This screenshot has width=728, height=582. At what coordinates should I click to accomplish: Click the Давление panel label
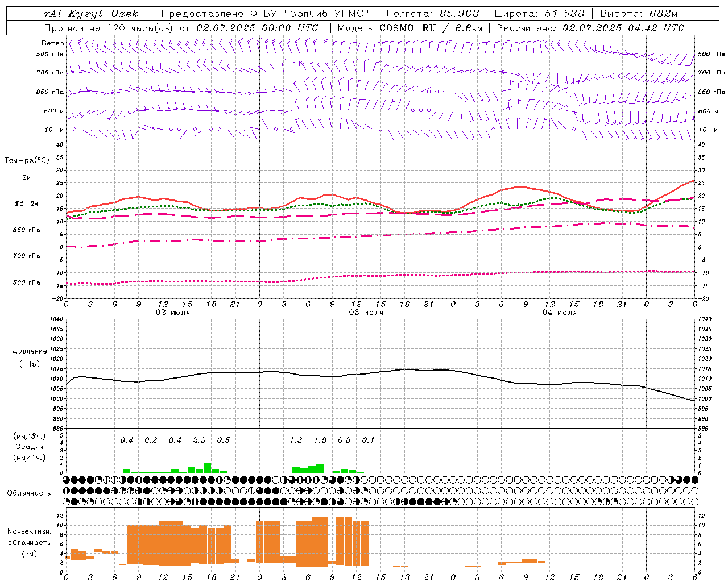pyautogui.click(x=30, y=351)
